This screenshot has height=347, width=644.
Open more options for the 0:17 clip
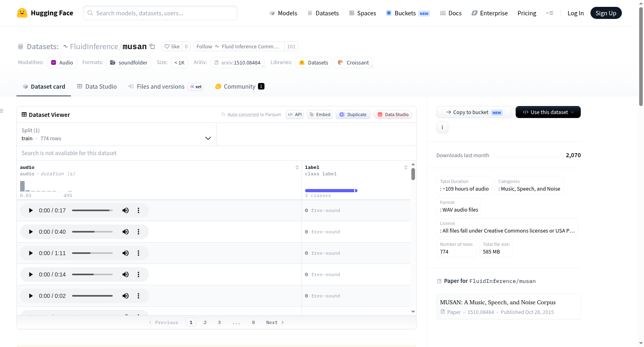(x=138, y=210)
